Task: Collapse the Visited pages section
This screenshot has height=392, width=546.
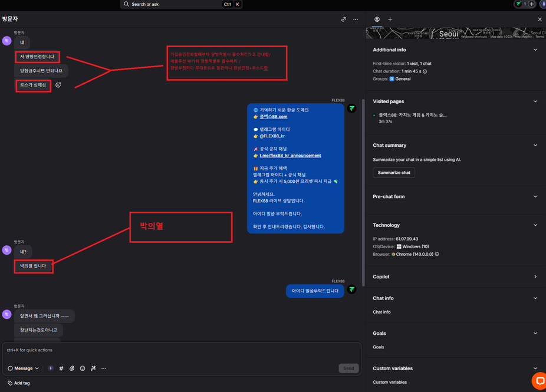Action: pyautogui.click(x=535, y=101)
